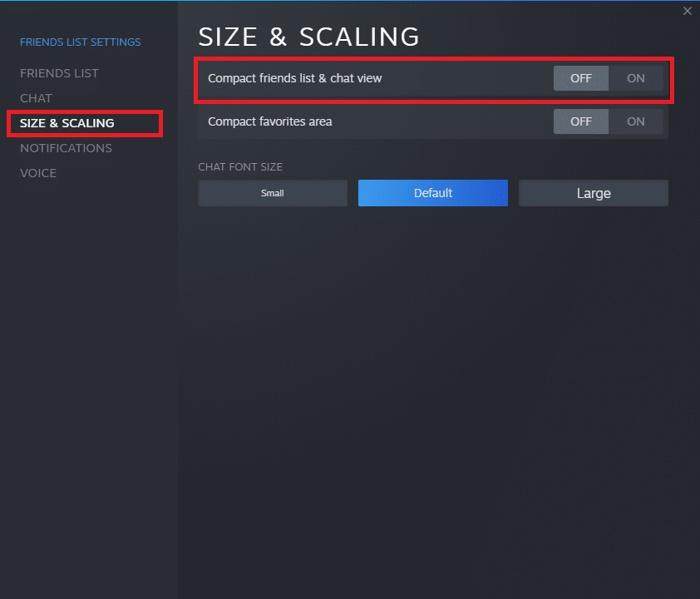The height and width of the screenshot is (599, 700).
Task: Select the Size & Scaling sidebar tab
Action: (67, 123)
